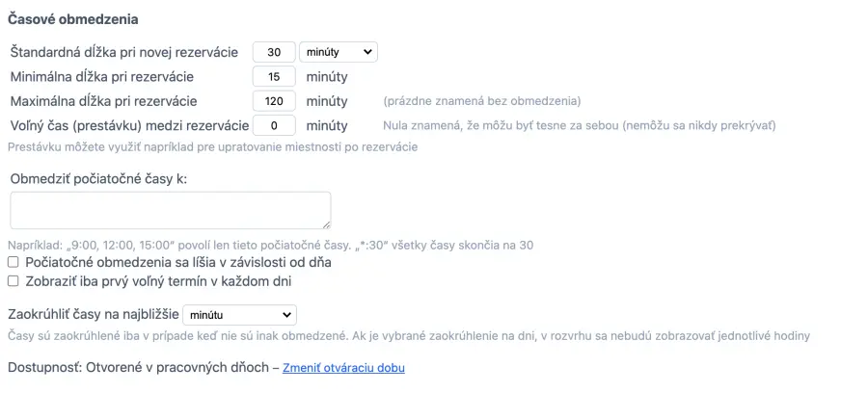868x393 pixels.
Task: Click the 'Zaokrúhliť časy na najbližšie' label text
Action: click(x=94, y=315)
